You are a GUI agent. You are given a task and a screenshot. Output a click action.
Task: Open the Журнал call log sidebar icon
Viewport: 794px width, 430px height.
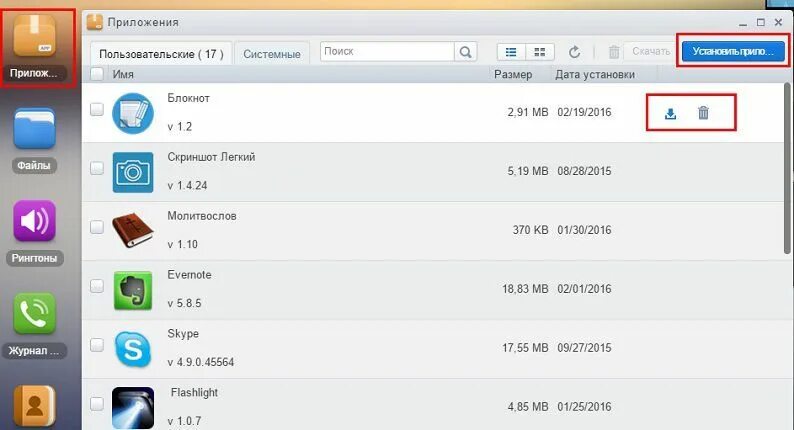(34, 313)
